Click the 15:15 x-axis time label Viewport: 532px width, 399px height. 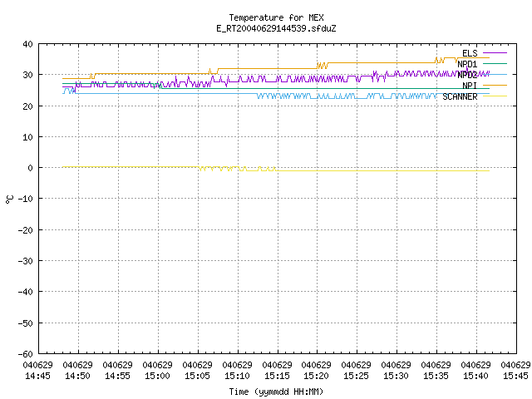277,376
